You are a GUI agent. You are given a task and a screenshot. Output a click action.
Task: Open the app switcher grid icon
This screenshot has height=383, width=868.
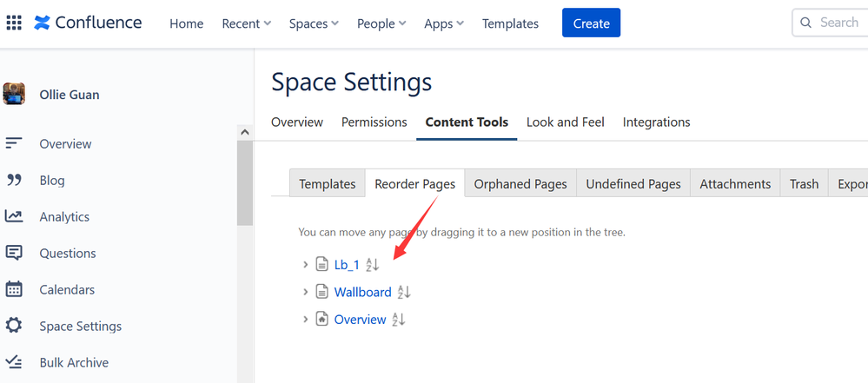coord(14,23)
